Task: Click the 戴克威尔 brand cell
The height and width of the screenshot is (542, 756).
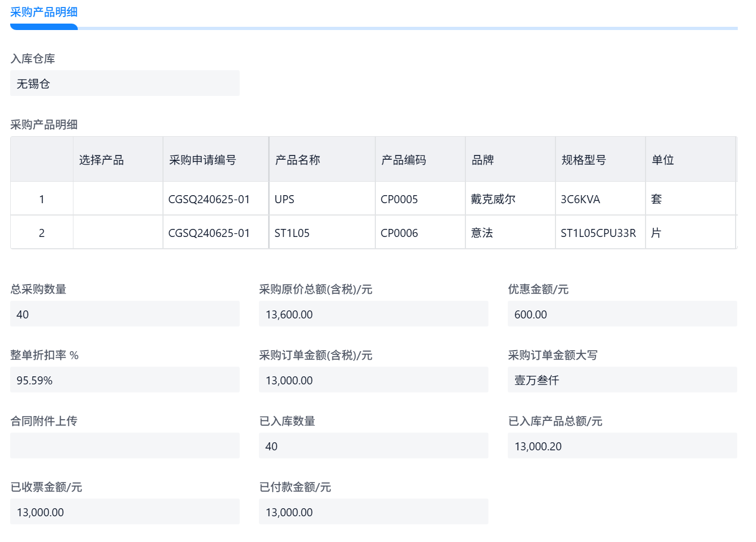Action: (509, 199)
